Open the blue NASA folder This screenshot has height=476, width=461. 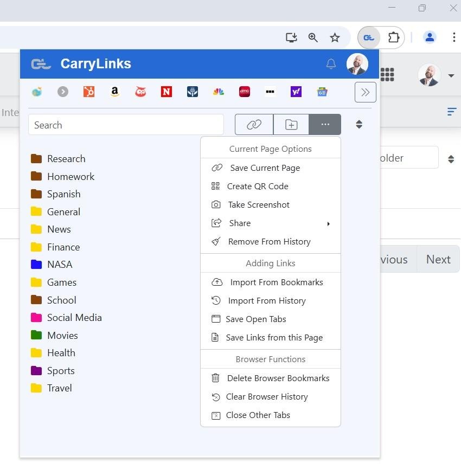[52, 265]
